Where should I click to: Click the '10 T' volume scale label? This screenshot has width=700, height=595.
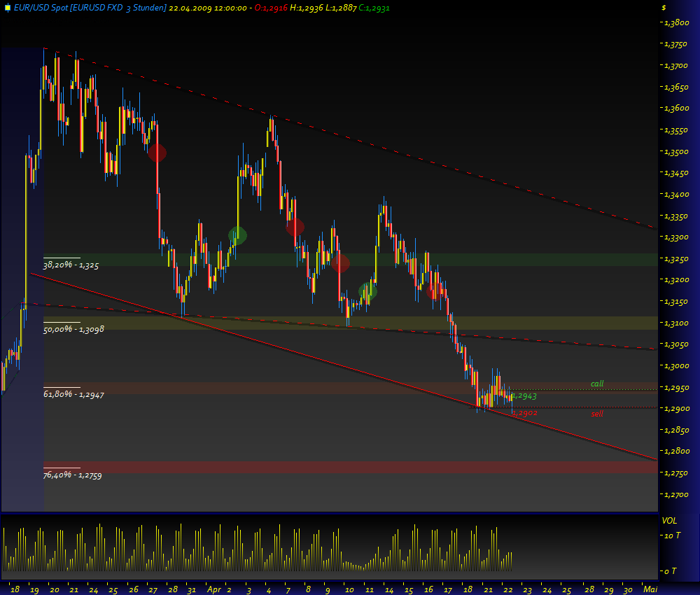click(x=671, y=535)
